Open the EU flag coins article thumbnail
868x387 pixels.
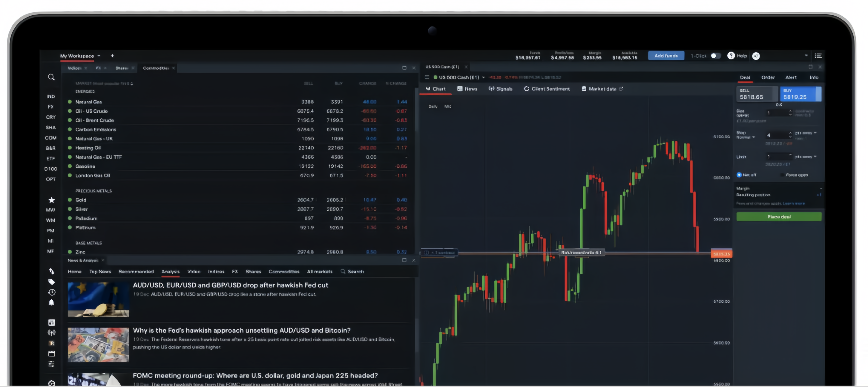tap(98, 300)
